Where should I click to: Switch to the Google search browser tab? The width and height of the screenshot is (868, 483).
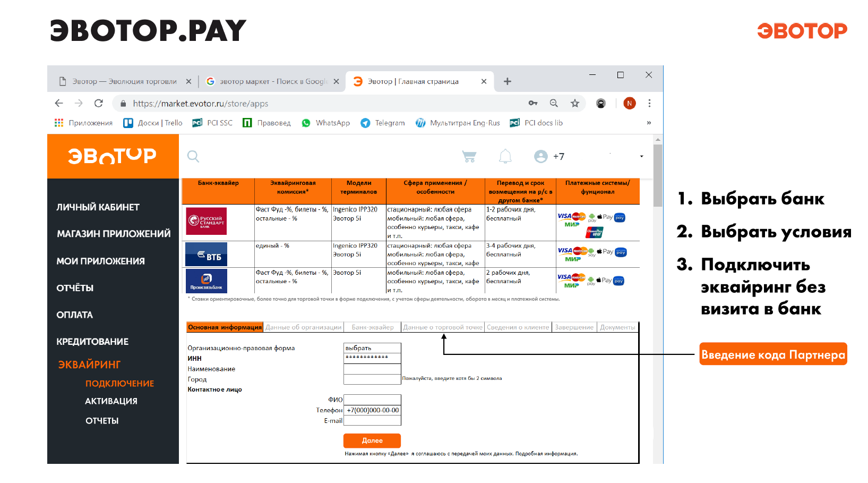pos(272,81)
